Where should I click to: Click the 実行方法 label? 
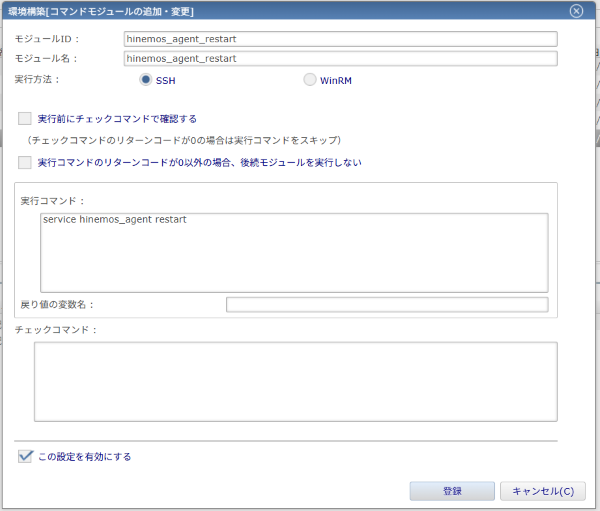(37, 78)
